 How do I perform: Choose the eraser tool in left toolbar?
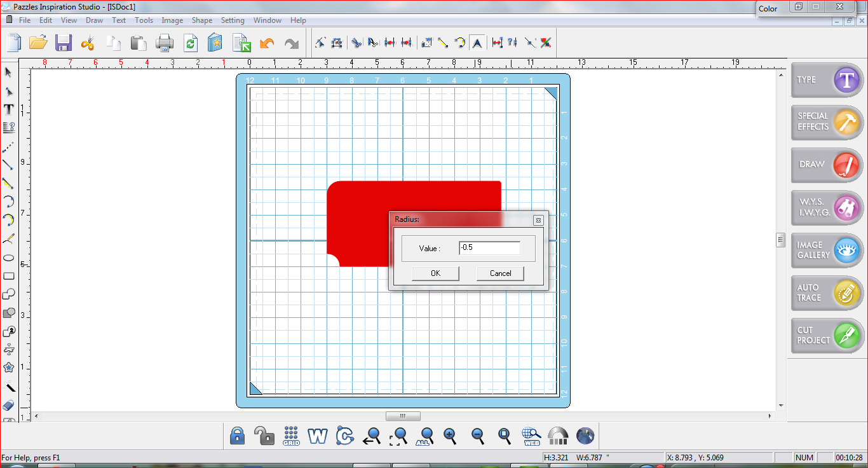[9, 405]
